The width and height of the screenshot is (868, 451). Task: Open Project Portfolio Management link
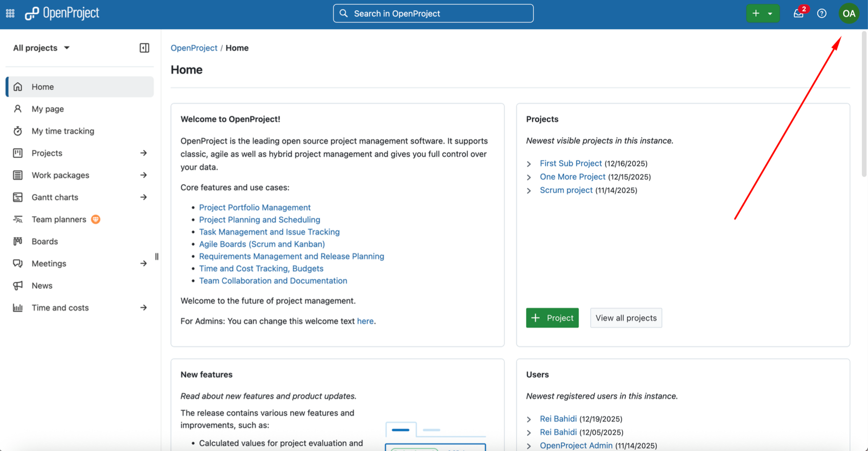pyautogui.click(x=255, y=207)
